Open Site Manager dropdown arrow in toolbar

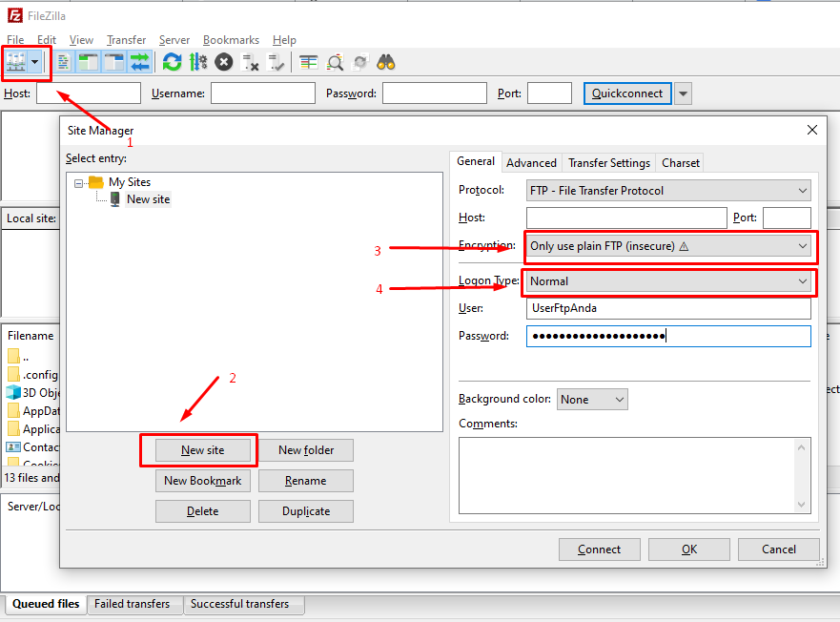coord(35,62)
